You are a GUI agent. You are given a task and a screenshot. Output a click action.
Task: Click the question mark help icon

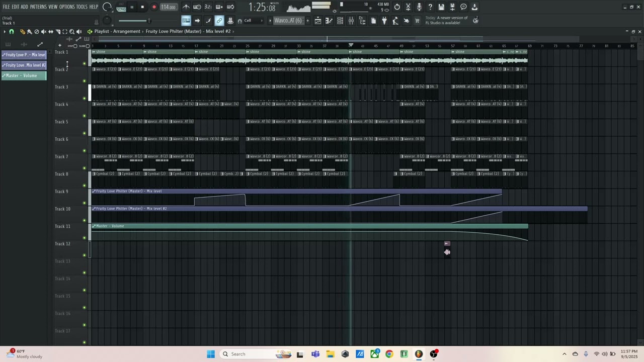tap(430, 7)
